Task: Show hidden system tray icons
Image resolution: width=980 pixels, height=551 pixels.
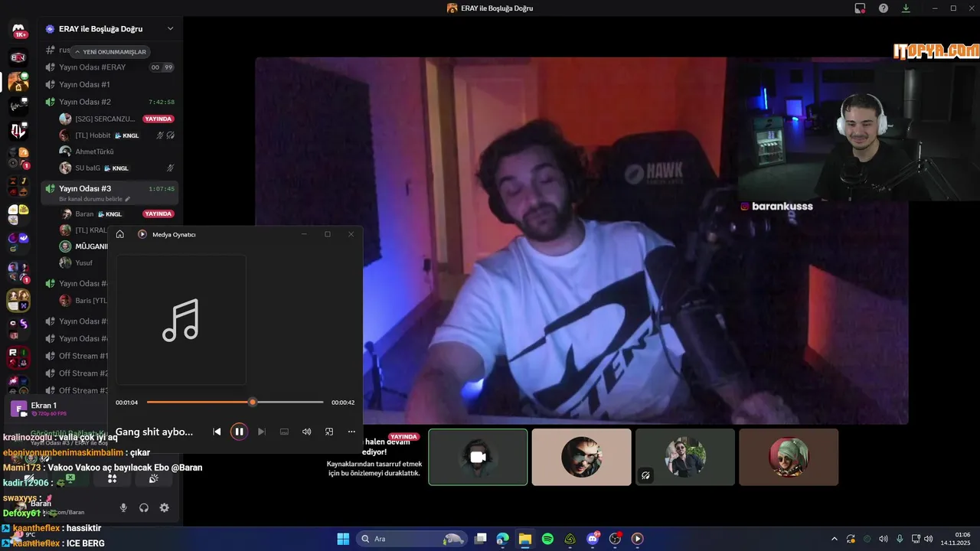Action: click(x=834, y=539)
